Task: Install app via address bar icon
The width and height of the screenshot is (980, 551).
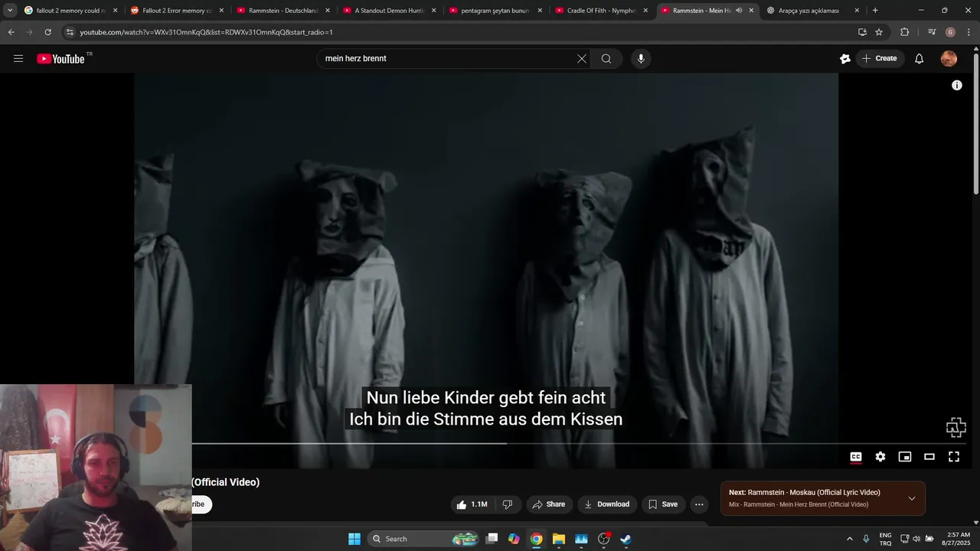Action: coord(862,32)
